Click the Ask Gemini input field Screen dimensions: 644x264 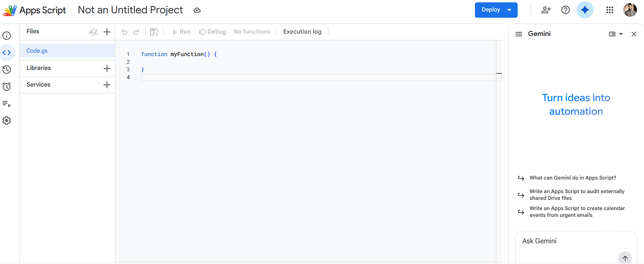(576, 247)
